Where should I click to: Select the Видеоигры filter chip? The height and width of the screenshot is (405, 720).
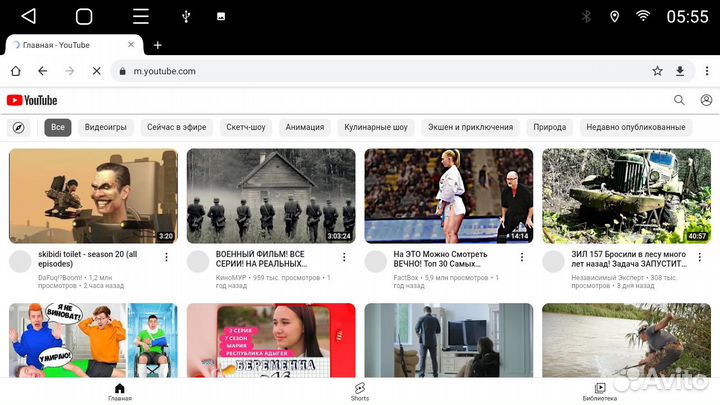coord(105,127)
